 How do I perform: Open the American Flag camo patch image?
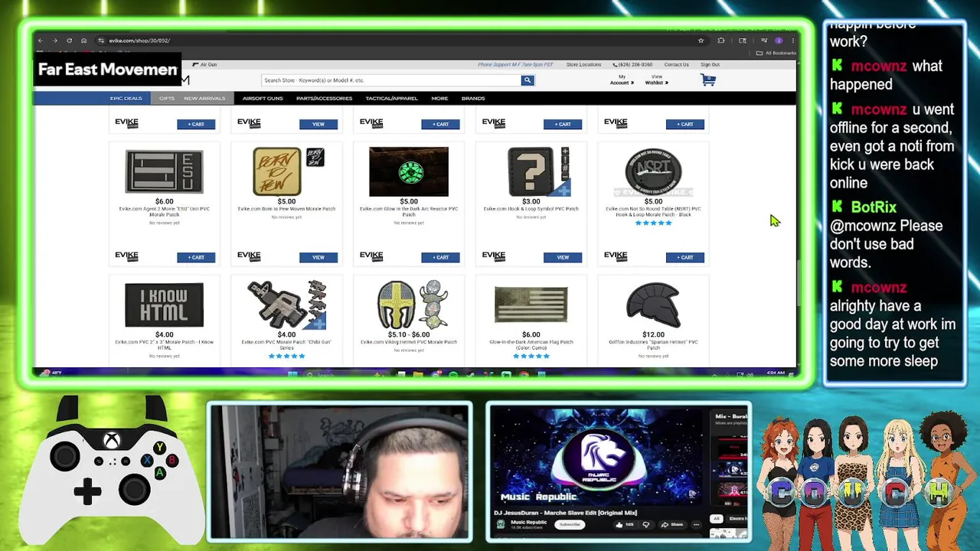pyautogui.click(x=531, y=305)
